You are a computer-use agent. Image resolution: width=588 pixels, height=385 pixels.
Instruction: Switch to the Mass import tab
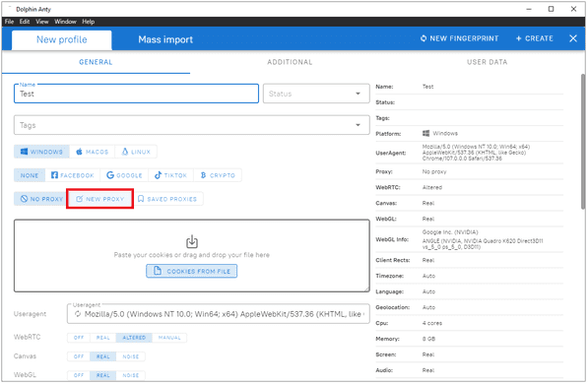(165, 39)
